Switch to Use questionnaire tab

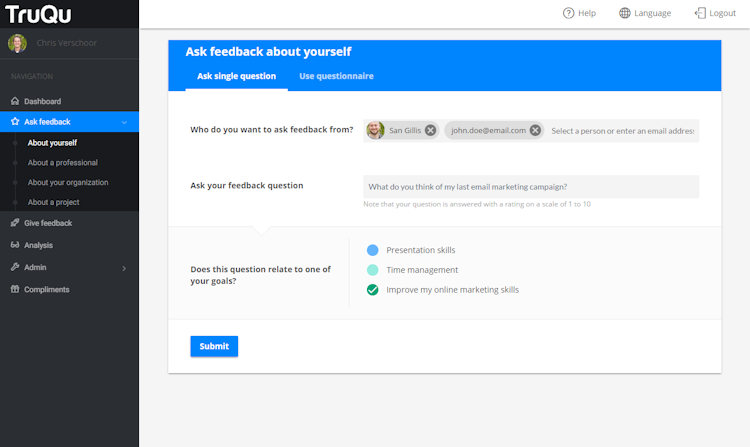(x=336, y=76)
